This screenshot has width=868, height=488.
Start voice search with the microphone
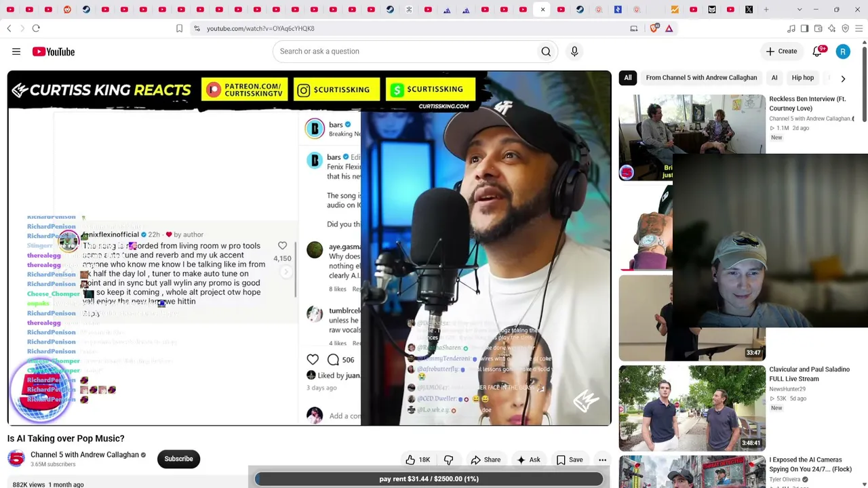[x=574, y=52]
